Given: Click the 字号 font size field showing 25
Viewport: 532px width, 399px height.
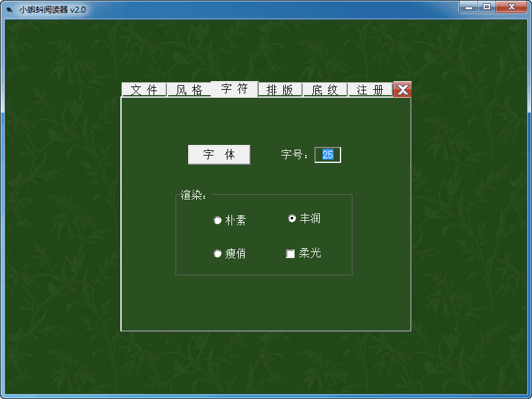Looking at the screenshot, I should 327,154.
